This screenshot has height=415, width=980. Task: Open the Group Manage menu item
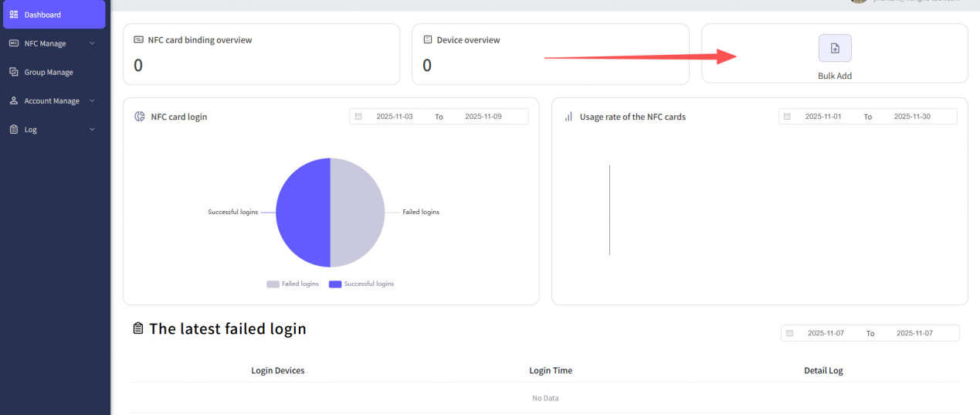coord(49,72)
